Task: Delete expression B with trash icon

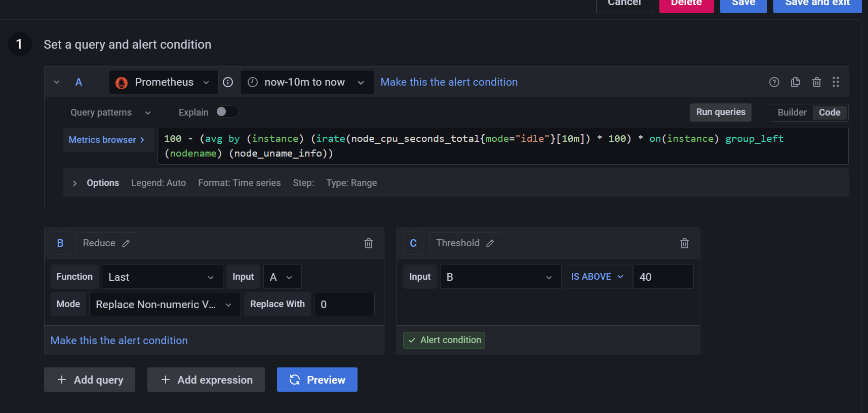Action: pyautogui.click(x=369, y=243)
